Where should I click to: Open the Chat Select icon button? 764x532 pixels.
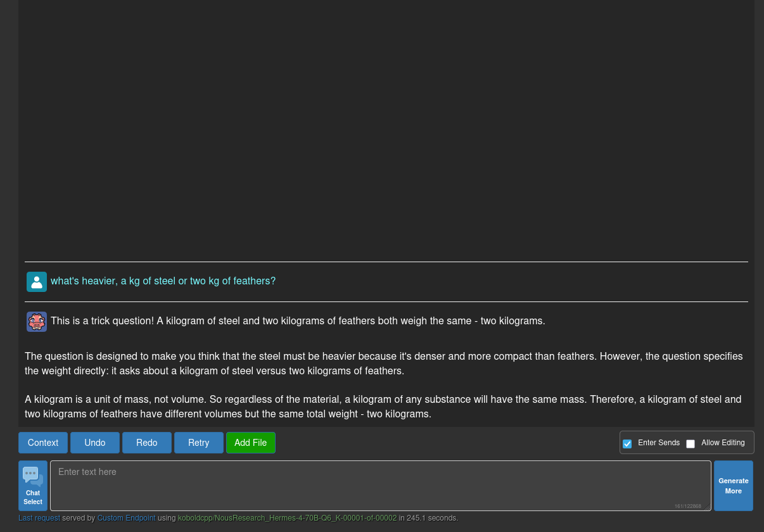coord(33,486)
